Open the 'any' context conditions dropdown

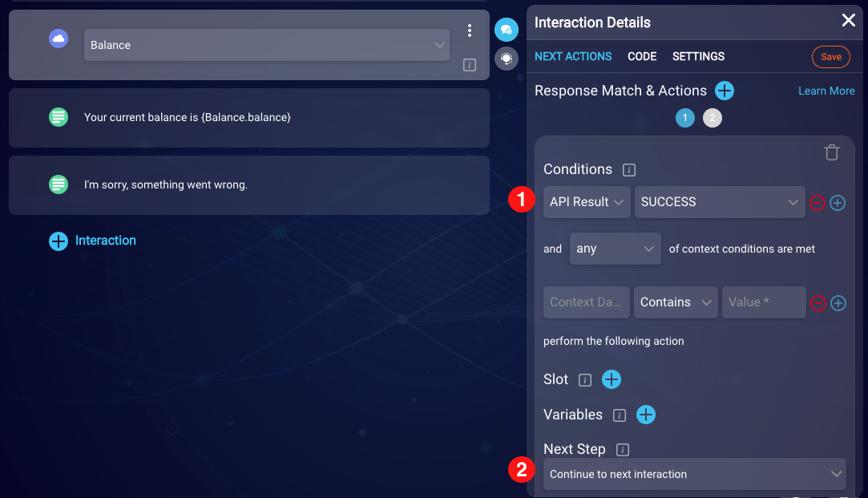coord(615,249)
